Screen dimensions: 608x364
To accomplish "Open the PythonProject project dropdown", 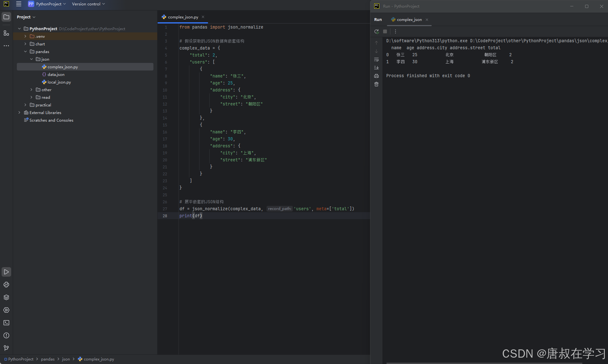I will tap(47, 4).
